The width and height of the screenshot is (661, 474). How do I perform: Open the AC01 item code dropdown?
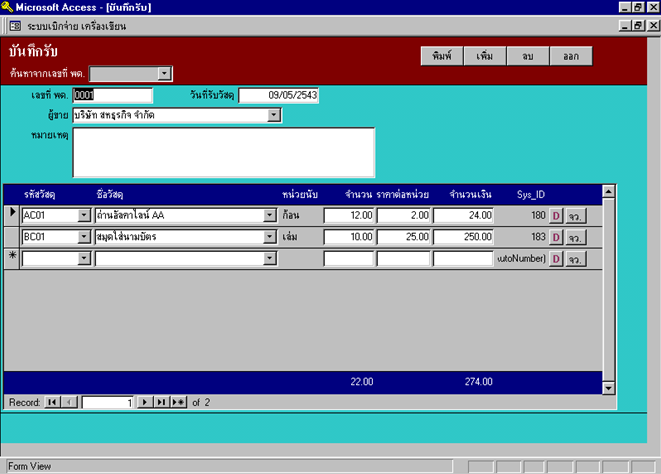tap(84, 215)
